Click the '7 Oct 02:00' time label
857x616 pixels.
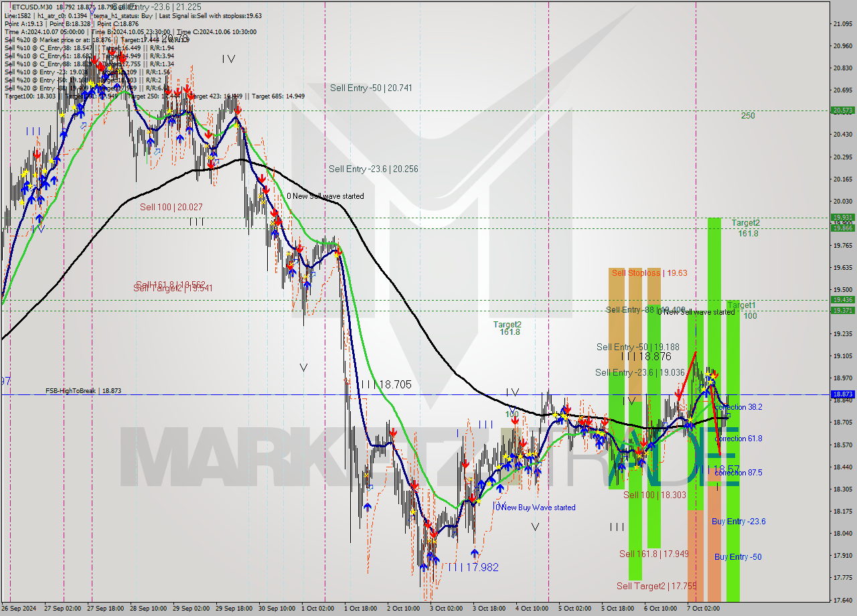[x=704, y=609]
